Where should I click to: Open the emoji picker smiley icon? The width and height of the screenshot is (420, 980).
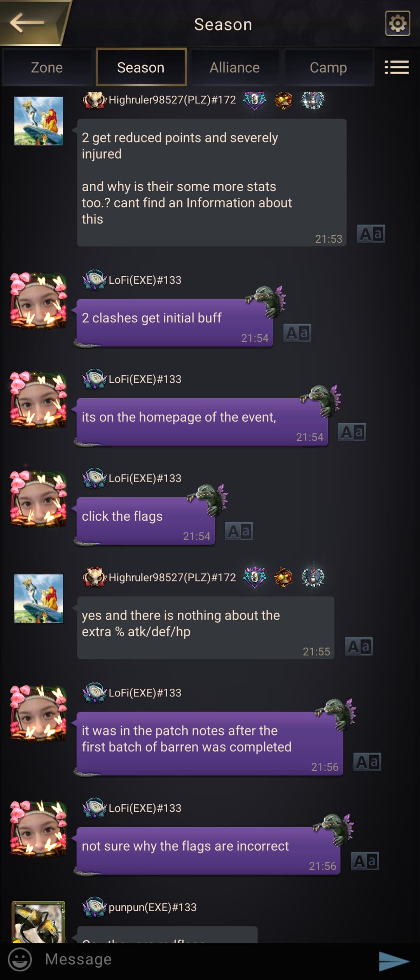pyautogui.click(x=20, y=959)
